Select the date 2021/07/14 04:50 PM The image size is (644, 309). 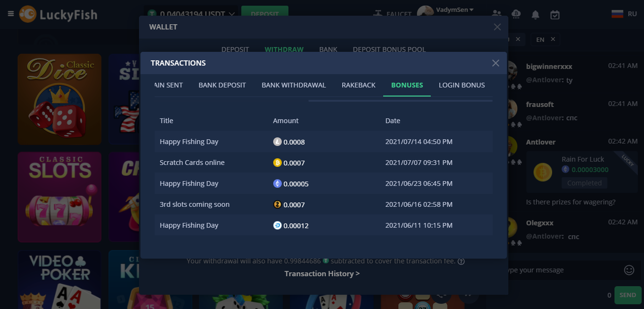[419, 142]
